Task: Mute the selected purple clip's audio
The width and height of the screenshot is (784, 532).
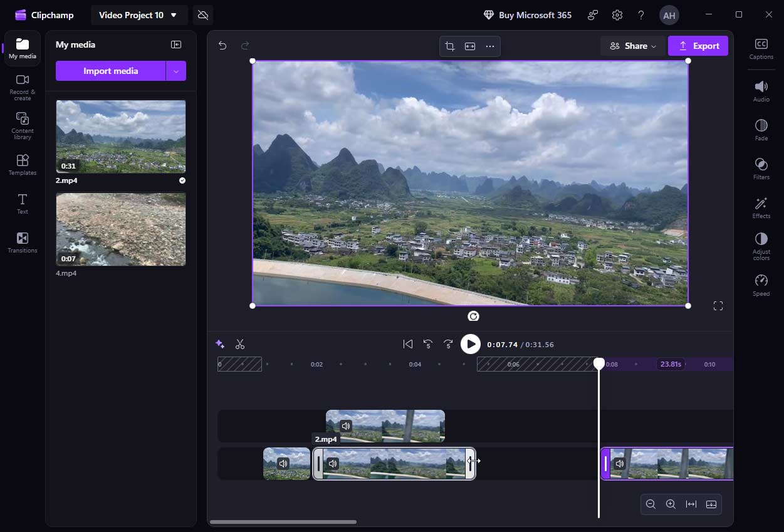Action: 619,464
